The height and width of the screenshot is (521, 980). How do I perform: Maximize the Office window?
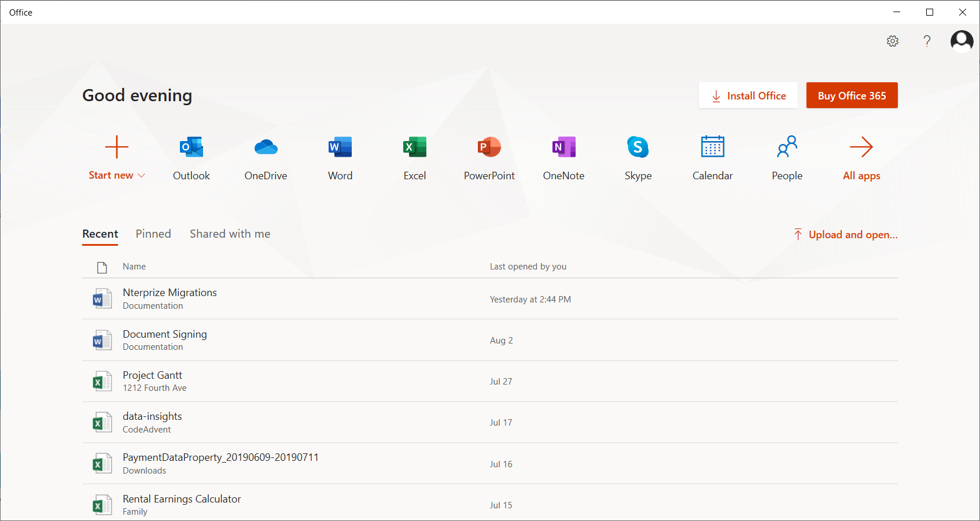(930, 12)
